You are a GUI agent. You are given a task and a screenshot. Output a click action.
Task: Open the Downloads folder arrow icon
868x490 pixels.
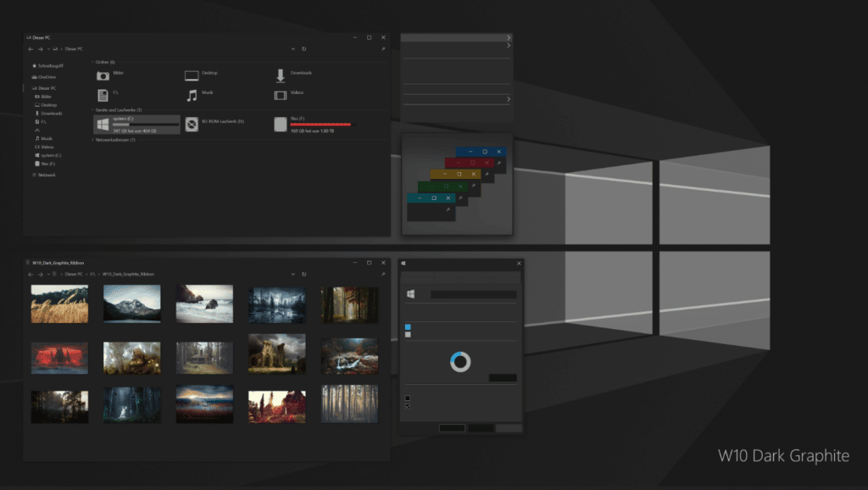coord(281,75)
